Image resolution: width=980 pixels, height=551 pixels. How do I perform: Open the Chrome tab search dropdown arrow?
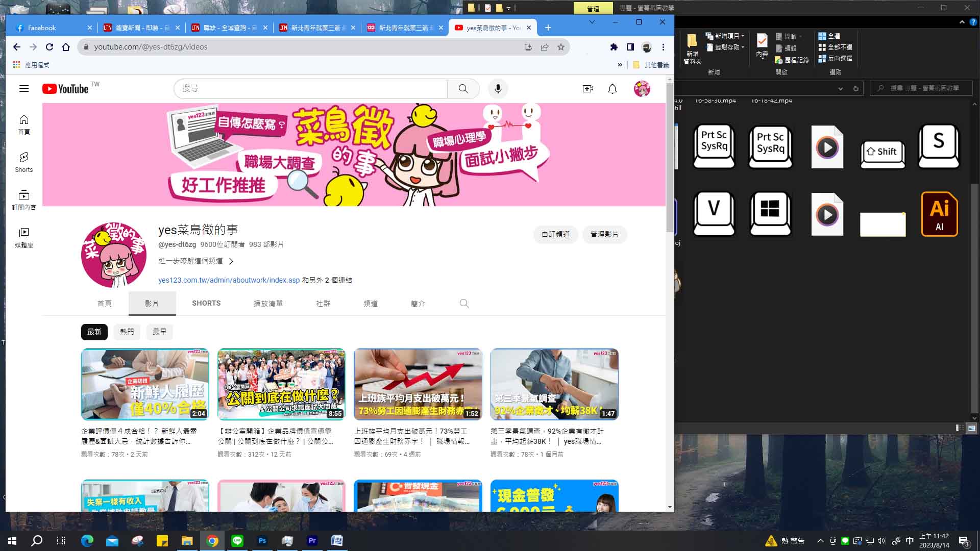pyautogui.click(x=592, y=22)
